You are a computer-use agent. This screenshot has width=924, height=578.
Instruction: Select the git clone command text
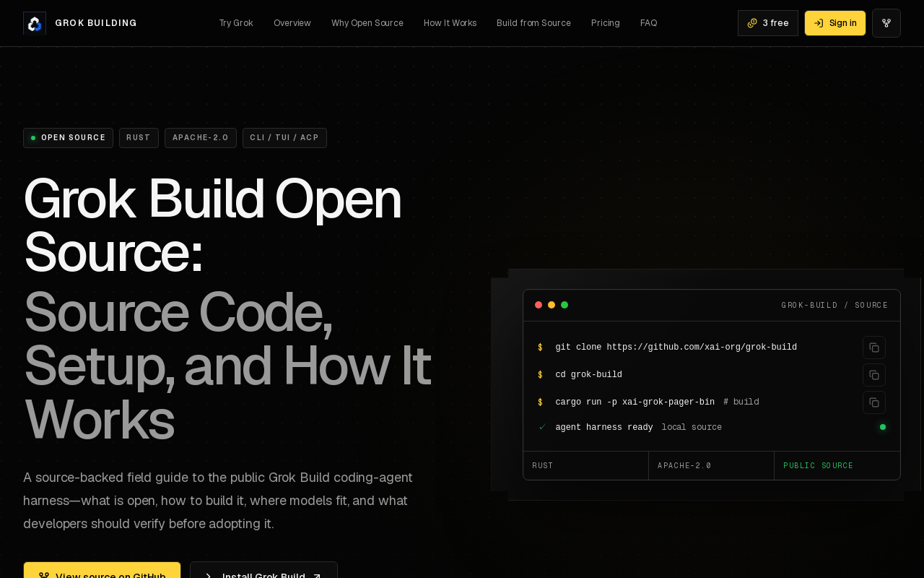pos(676,348)
